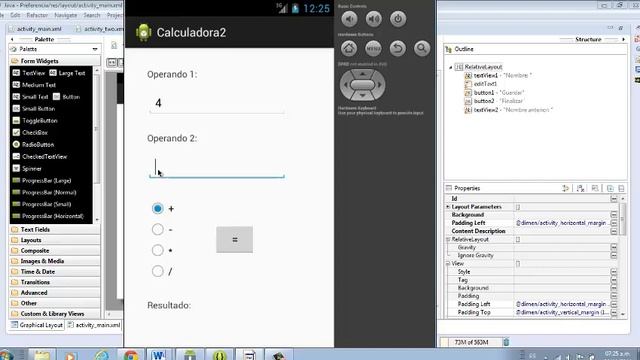This screenshot has width=640, height=360.
Task: Click the Operando 2 input field
Action: click(217, 167)
